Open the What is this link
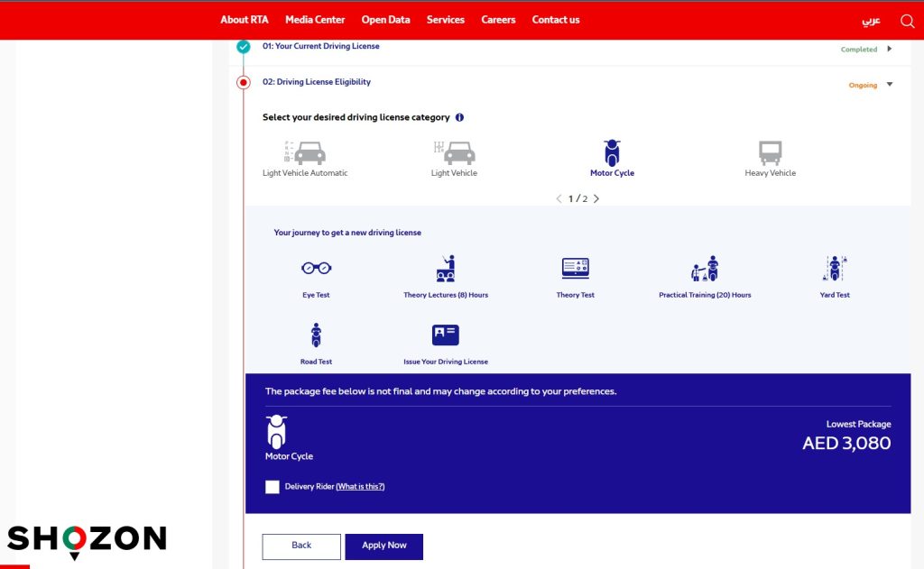This screenshot has width=924, height=569. coord(358,487)
